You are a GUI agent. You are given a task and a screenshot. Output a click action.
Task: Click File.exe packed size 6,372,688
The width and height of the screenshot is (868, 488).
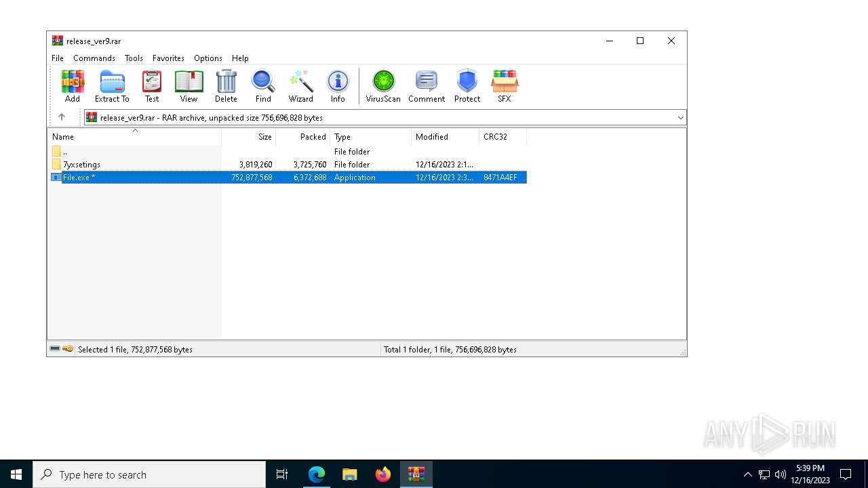point(310,178)
